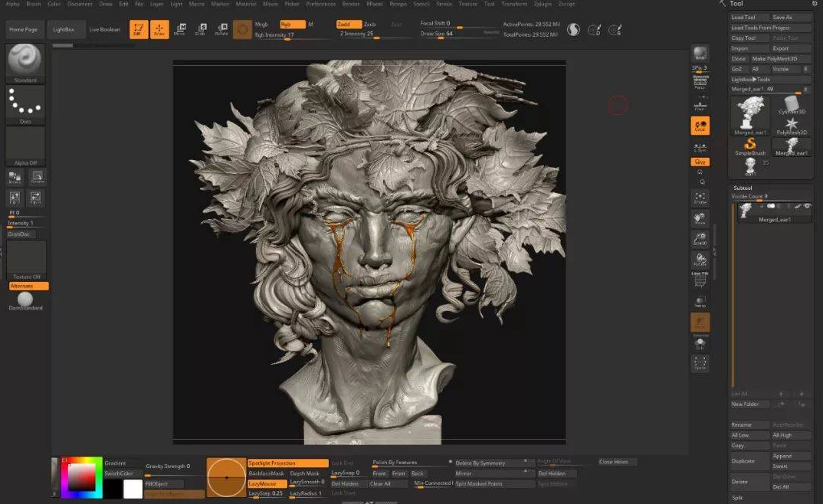This screenshot has width=823, height=504.
Task: Switch to the LightBox tab
Action: click(x=65, y=29)
